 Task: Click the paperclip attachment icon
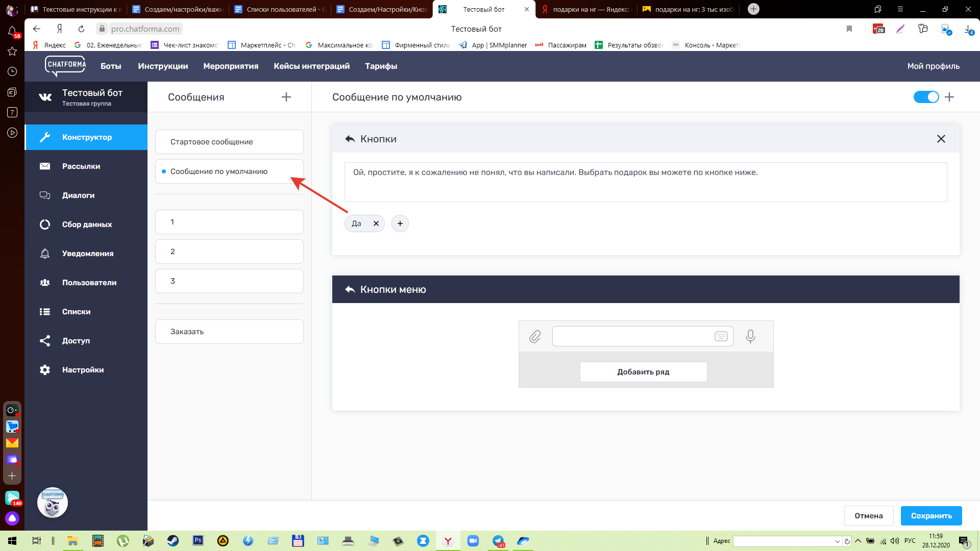[x=534, y=337]
